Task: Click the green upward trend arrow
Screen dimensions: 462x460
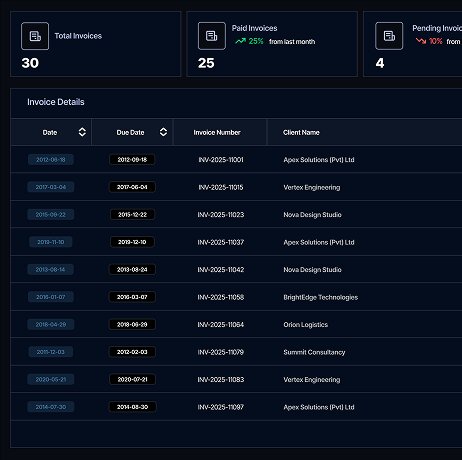Action: pos(240,41)
